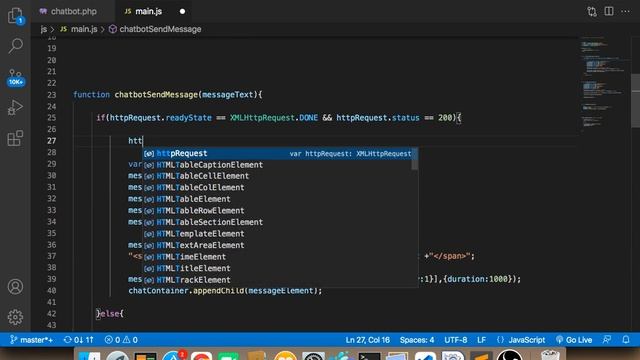
Task: Open the Run and Debug view
Action: 15,107
